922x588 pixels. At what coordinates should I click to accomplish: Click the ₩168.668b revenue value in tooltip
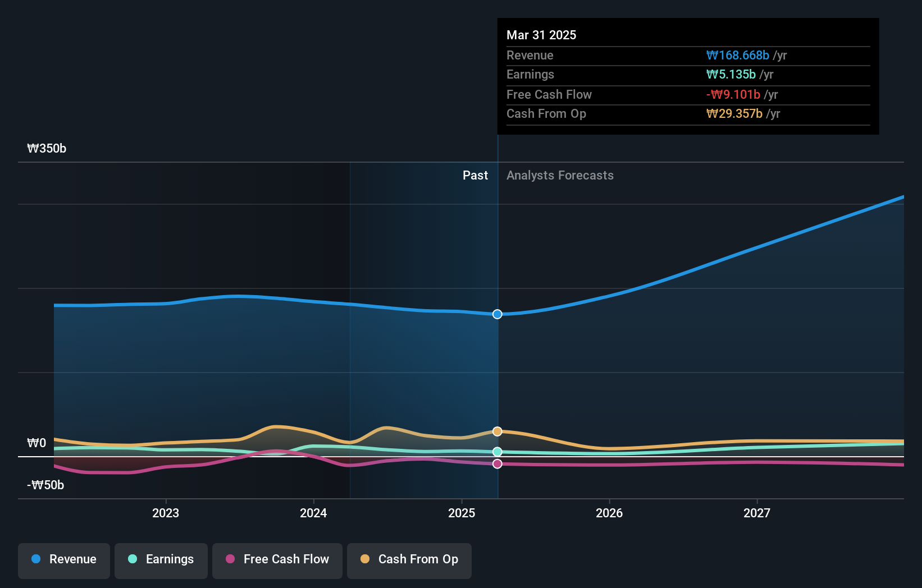[737, 56]
